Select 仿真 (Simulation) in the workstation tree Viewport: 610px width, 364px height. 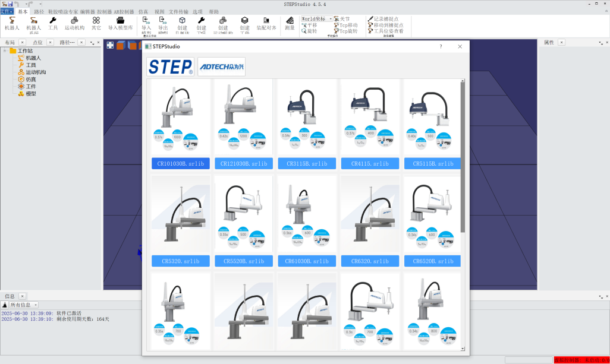(30, 79)
